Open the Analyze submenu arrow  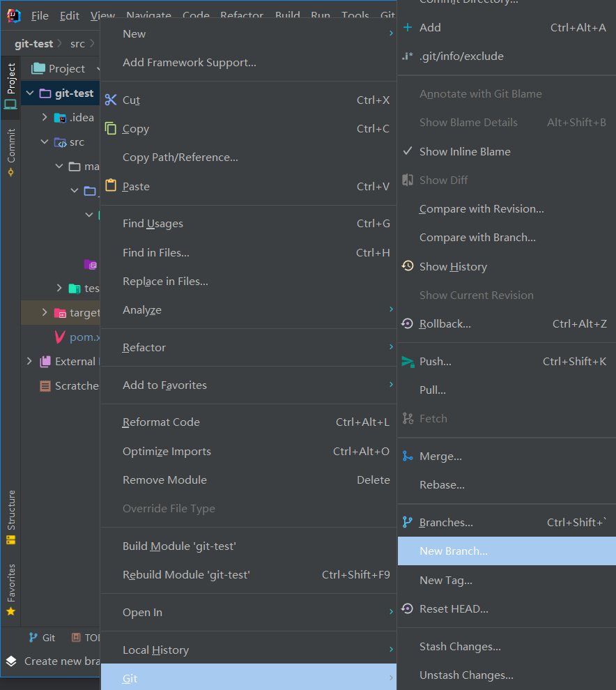click(391, 309)
